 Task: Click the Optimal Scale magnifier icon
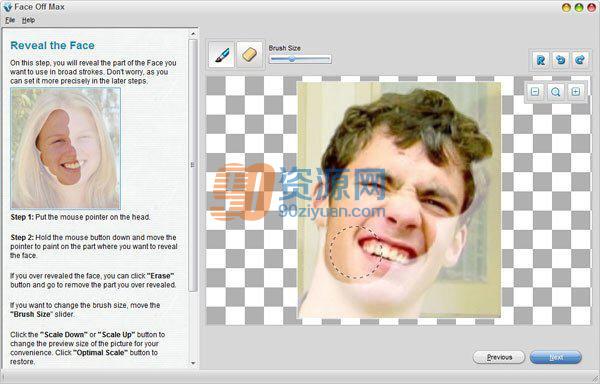click(555, 92)
